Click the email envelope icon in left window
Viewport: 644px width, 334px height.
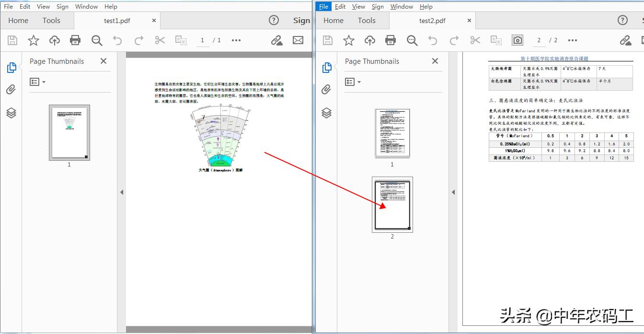[298, 40]
